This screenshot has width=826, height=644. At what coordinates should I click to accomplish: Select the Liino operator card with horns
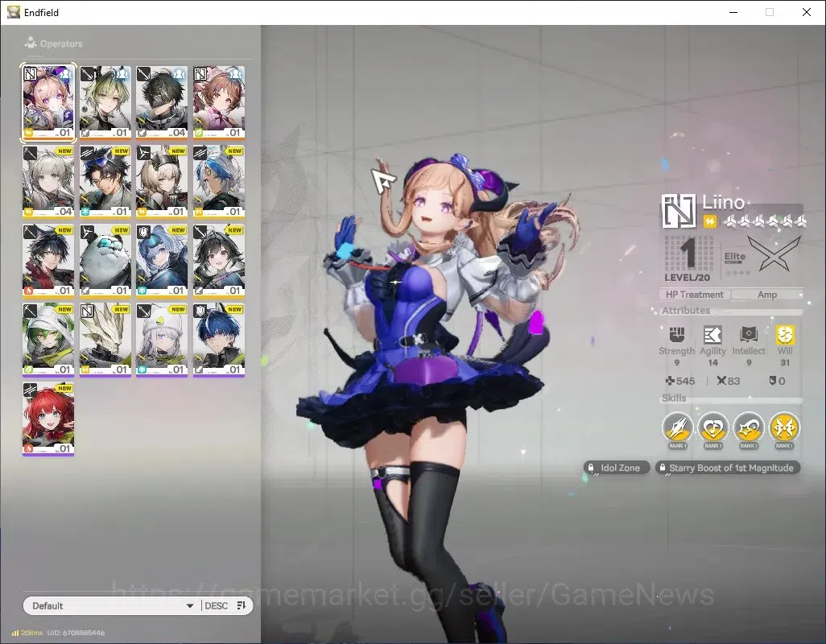tap(48, 103)
